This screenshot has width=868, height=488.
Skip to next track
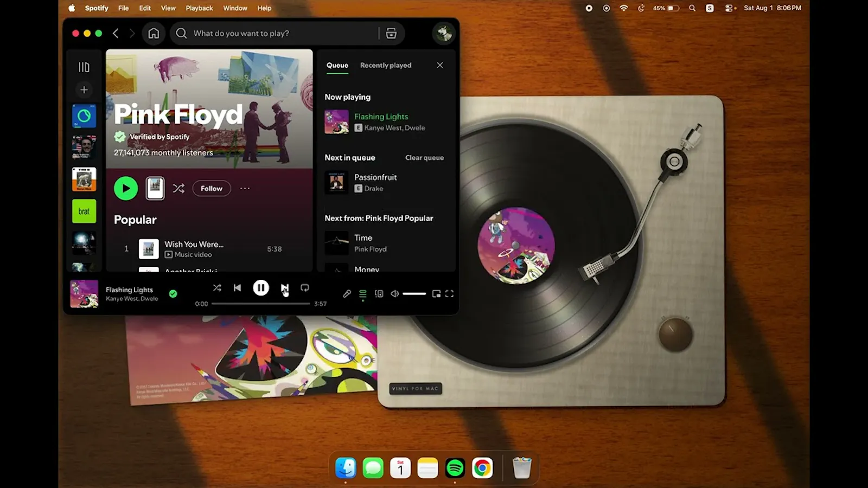click(x=285, y=288)
